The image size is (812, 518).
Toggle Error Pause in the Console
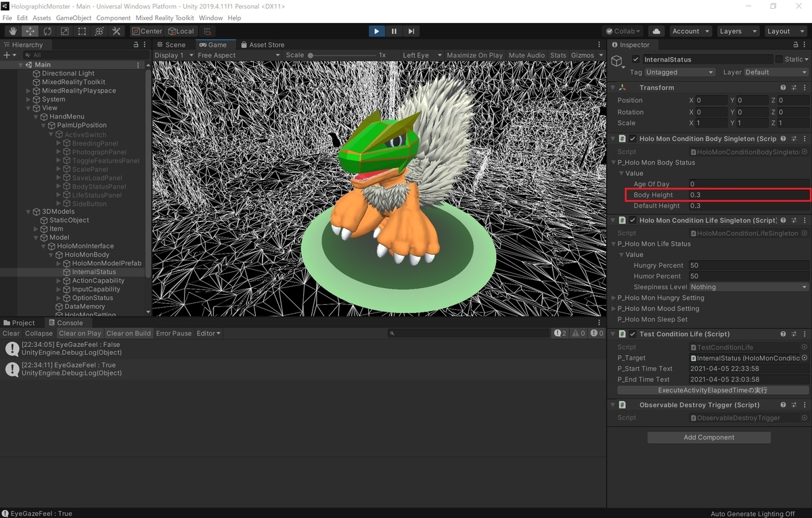(174, 333)
